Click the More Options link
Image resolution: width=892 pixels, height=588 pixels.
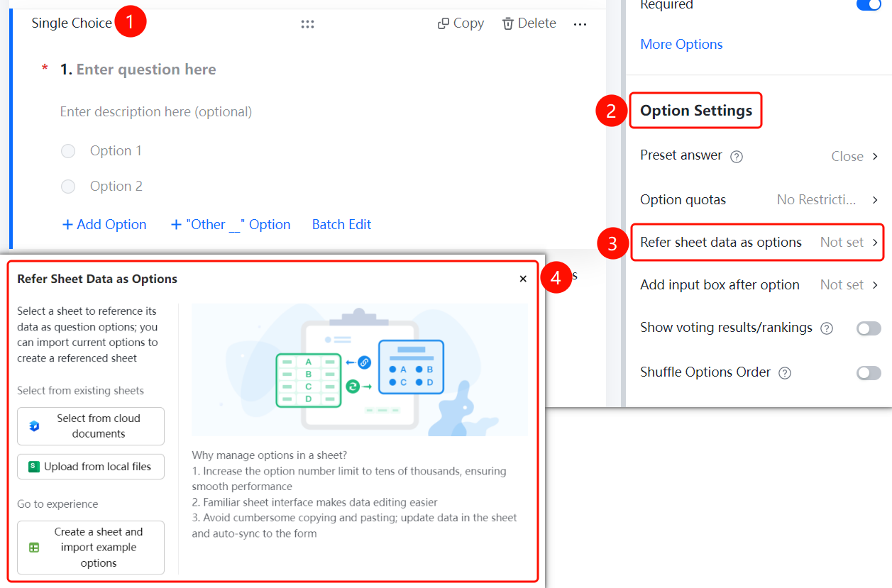[681, 44]
